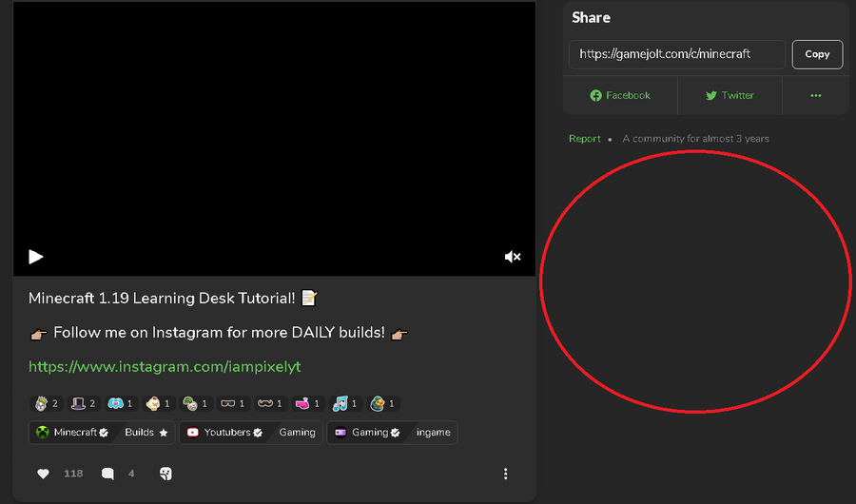Click the blue heart-hands sticker reaction
This screenshot has height=504, width=856.
[x=121, y=403]
